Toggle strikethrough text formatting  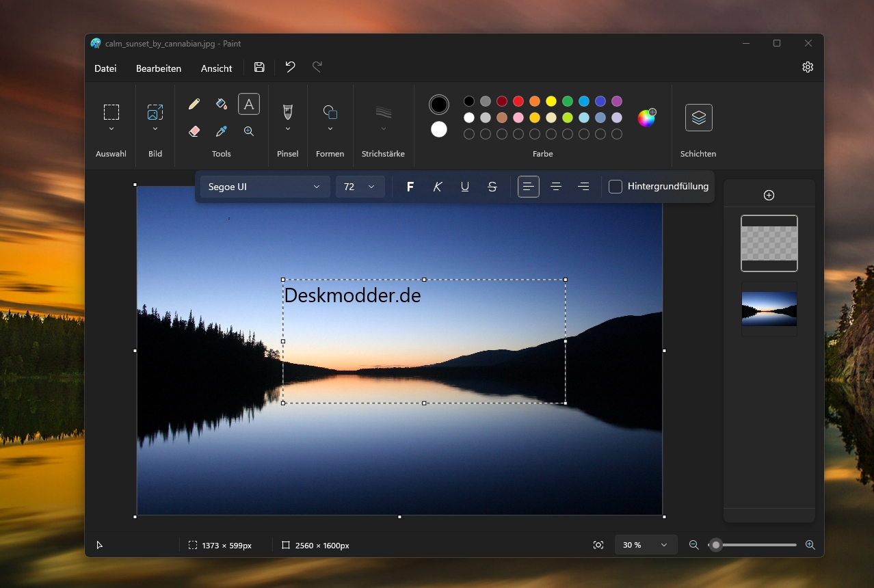click(x=492, y=187)
